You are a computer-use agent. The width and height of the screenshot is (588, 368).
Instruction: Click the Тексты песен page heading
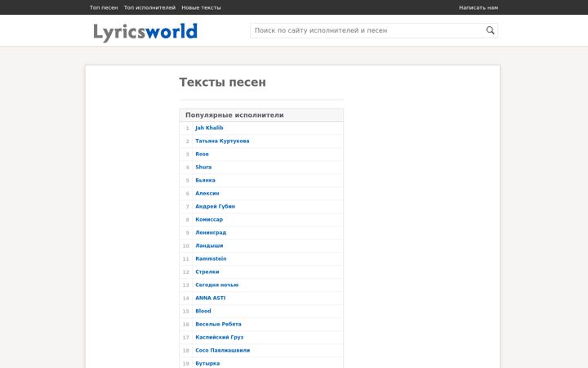tap(222, 83)
